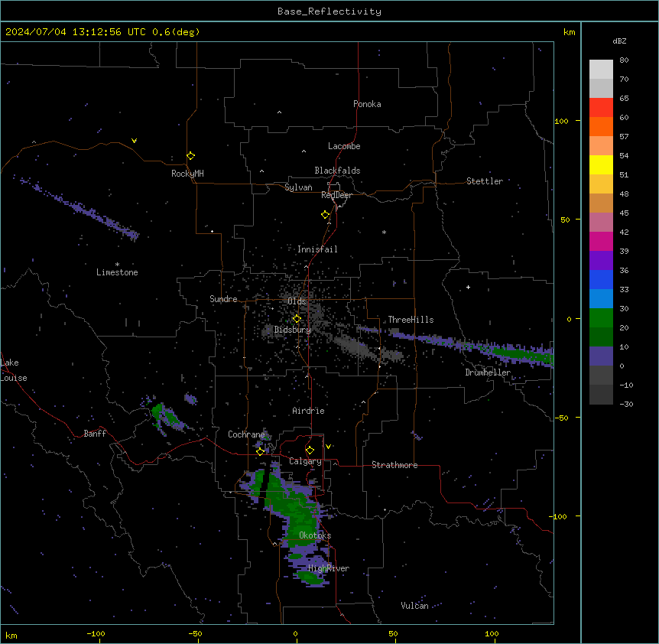The height and width of the screenshot is (644, 659).
Task: Click the dBZ legend heading
Action: tap(619, 41)
